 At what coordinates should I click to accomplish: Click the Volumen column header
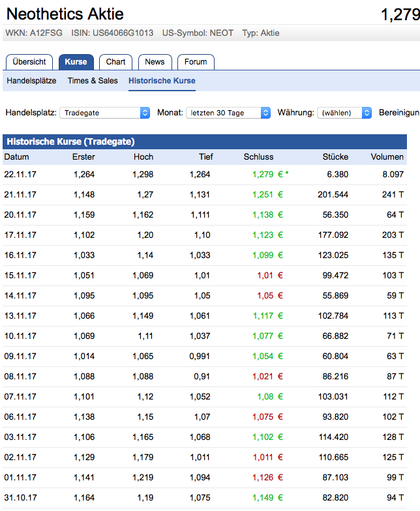click(387, 157)
